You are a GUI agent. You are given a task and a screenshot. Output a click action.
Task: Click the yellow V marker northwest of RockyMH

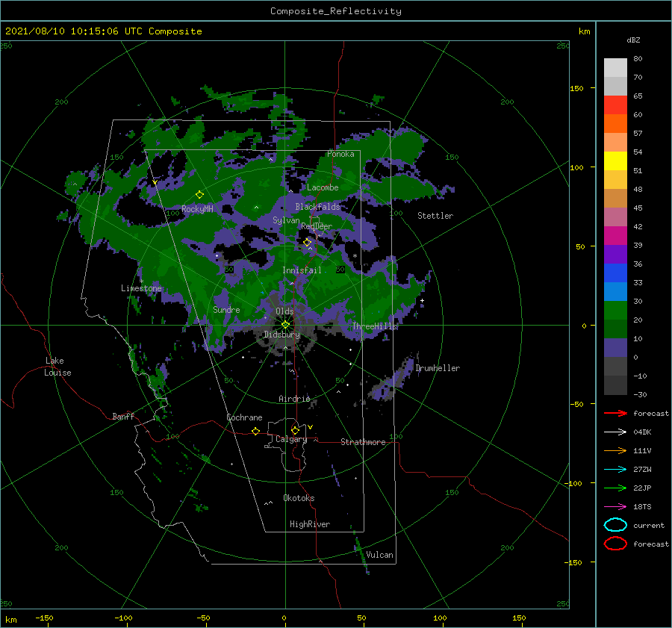pos(155,183)
